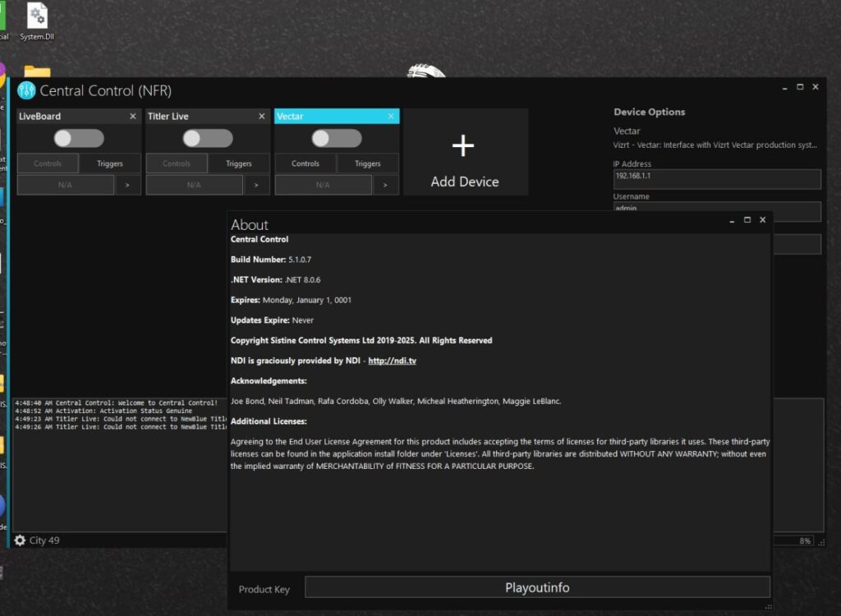Open the http://ndi.tv link

click(392, 361)
